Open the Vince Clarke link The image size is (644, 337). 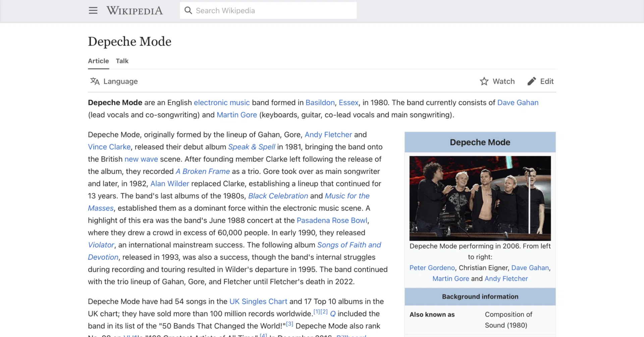pyautogui.click(x=109, y=147)
